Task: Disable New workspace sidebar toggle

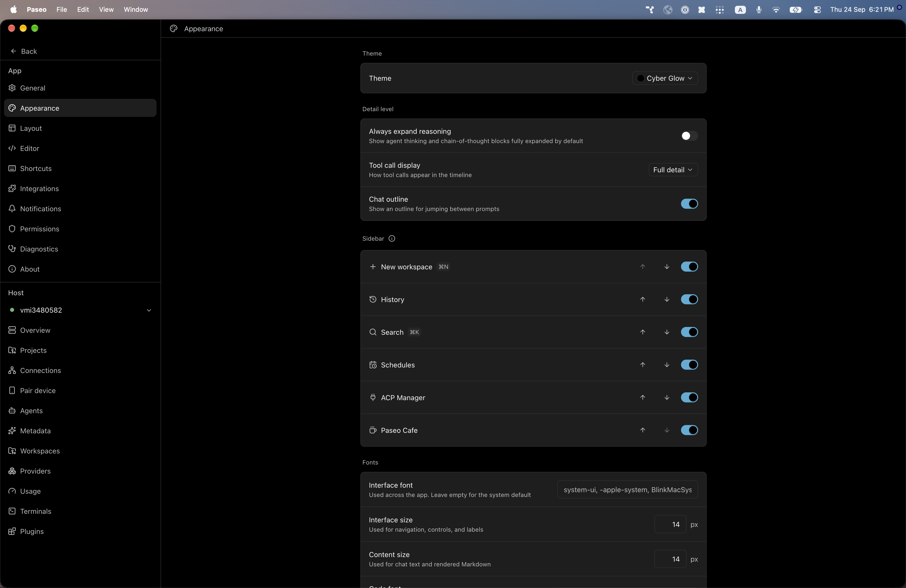Action: tap(689, 267)
